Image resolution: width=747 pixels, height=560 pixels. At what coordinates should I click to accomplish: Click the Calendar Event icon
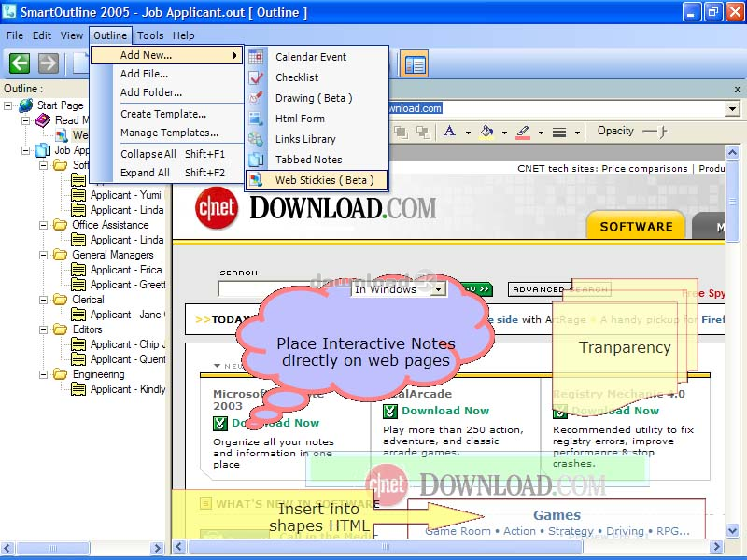pos(256,57)
